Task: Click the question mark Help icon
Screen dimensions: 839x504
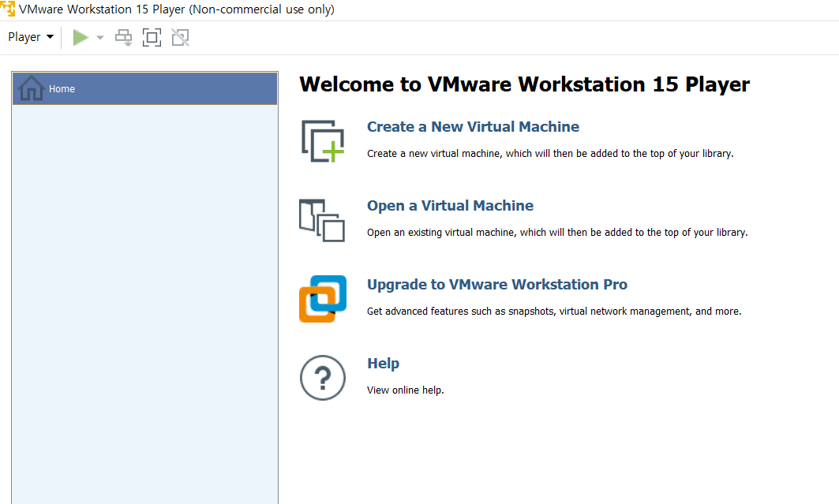Action: pos(323,378)
